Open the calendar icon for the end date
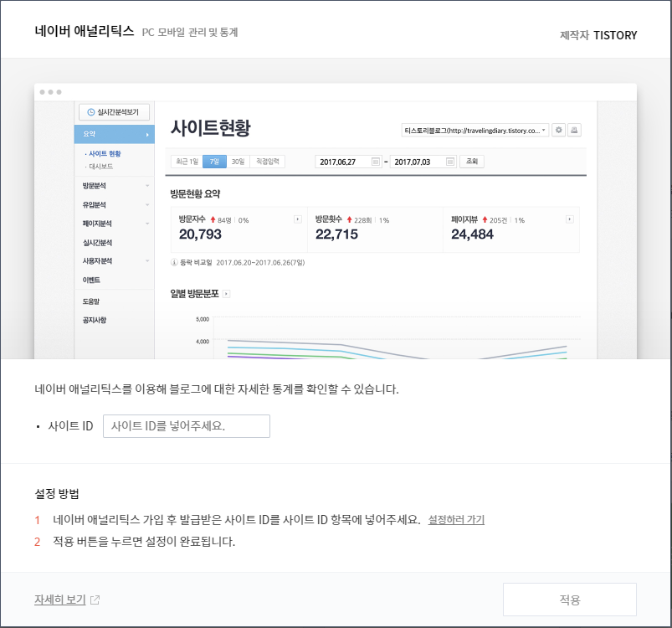The width and height of the screenshot is (672, 628). pyautogui.click(x=450, y=162)
